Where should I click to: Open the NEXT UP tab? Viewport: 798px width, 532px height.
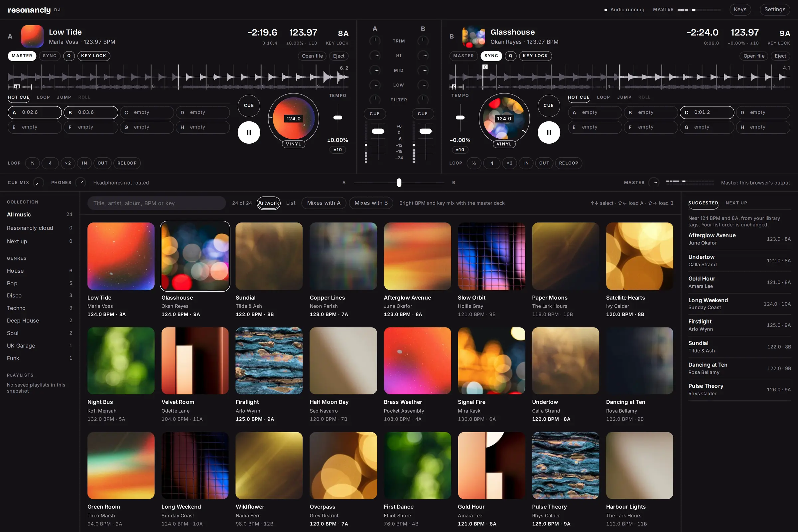tap(736, 203)
